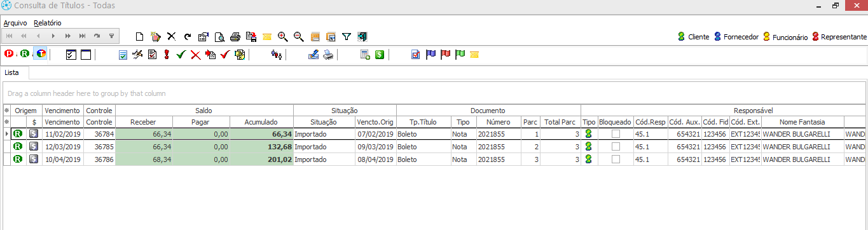The width and height of the screenshot is (868, 230).
Task: Click the printer icon in second toolbar
Action: pyautogui.click(x=328, y=55)
